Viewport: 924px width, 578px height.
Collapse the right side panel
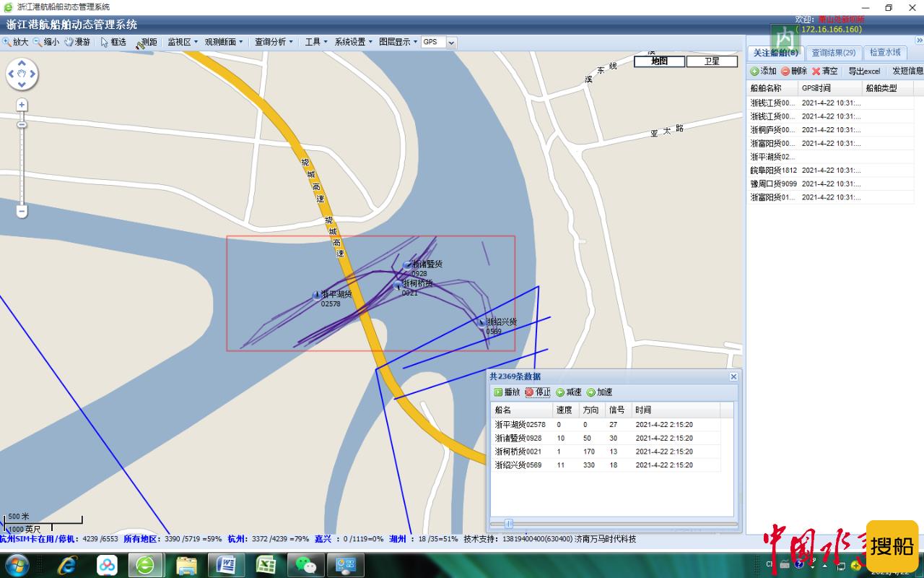click(x=919, y=40)
